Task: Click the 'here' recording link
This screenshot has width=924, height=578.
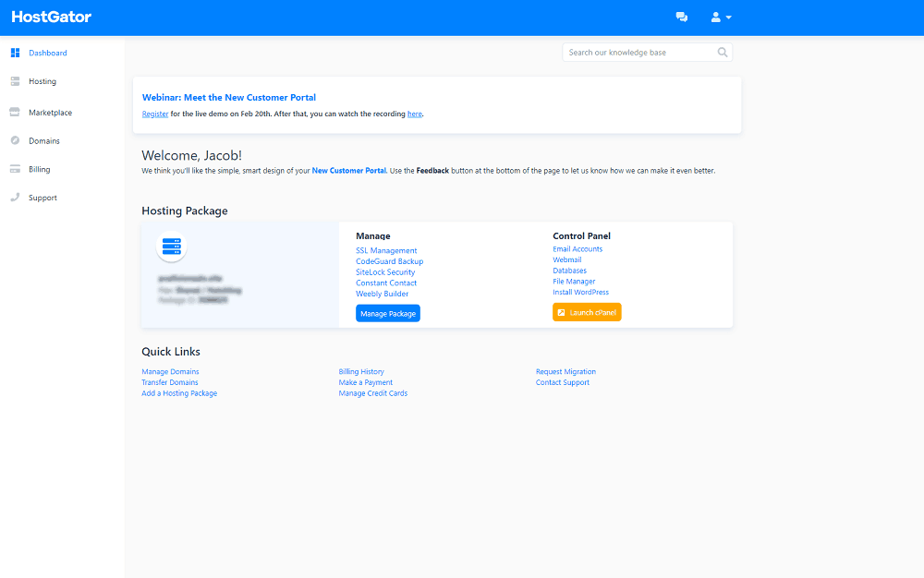Action: pos(415,114)
